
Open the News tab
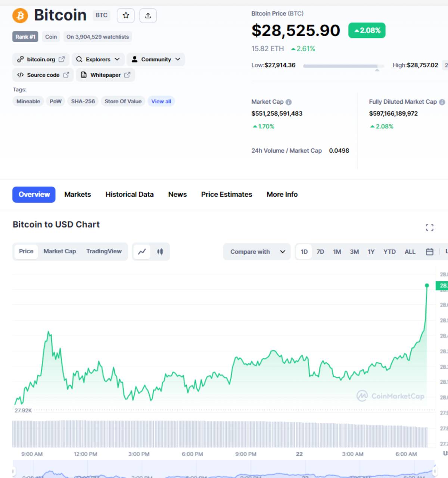(177, 194)
